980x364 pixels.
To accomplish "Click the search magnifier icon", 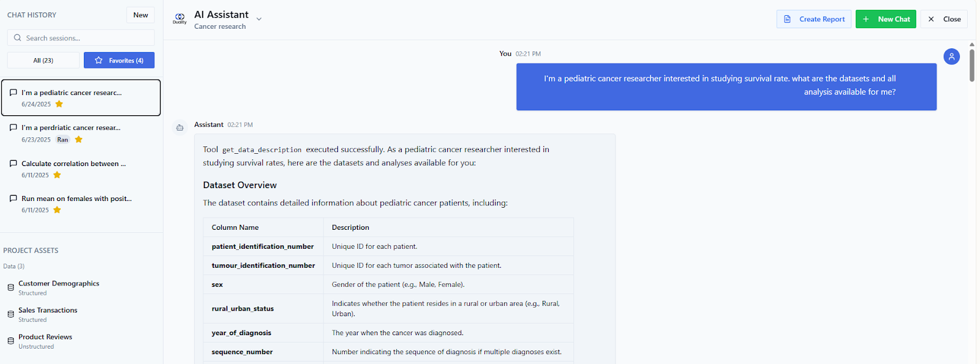I will [x=17, y=38].
